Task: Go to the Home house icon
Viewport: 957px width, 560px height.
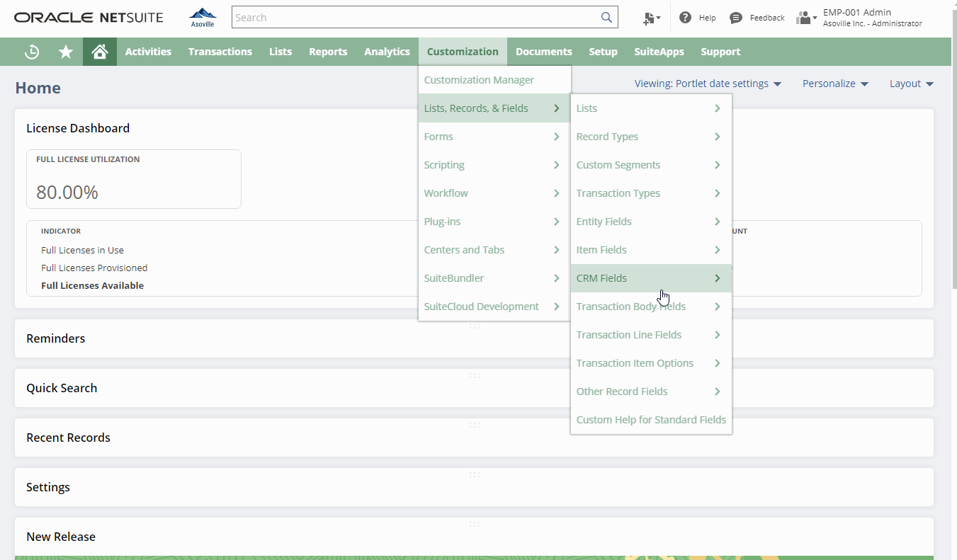Action: pos(100,52)
